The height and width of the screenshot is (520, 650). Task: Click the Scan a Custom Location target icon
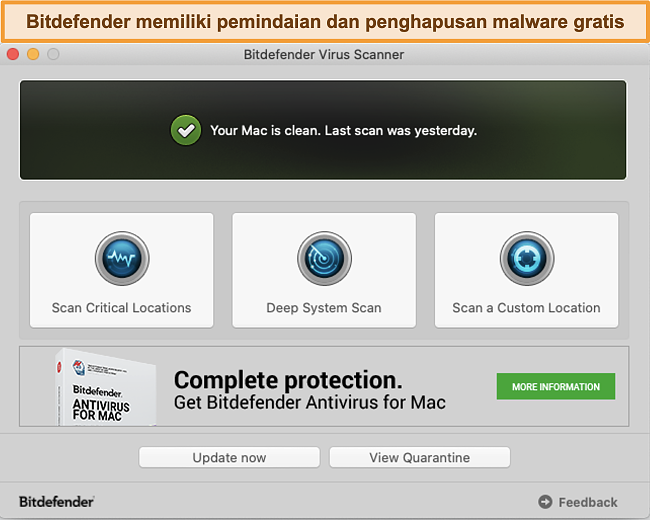coord(526,258)
